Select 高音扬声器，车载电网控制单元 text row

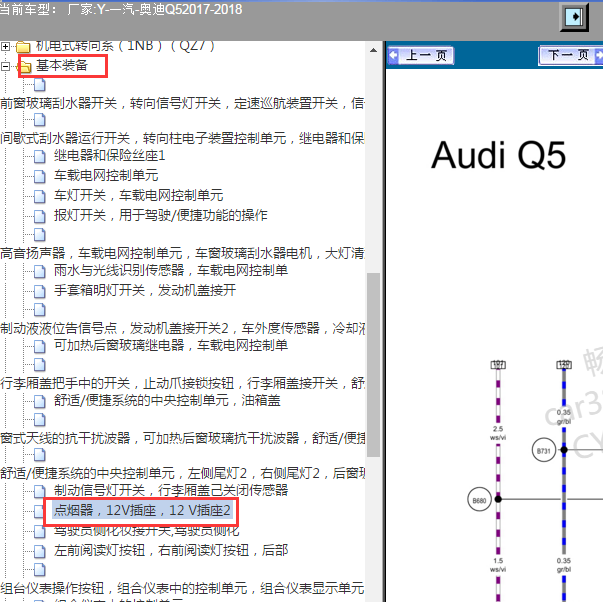click(182, 253)
